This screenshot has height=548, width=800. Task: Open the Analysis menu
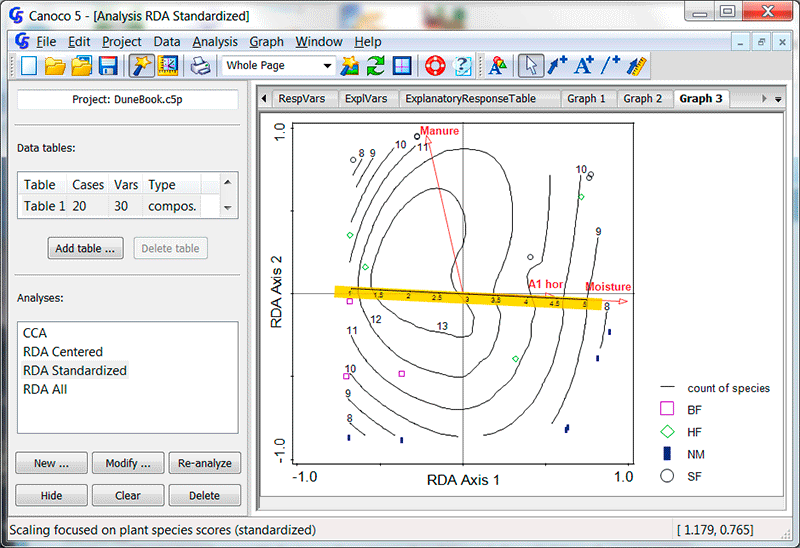pyautogui.click(x=215, y=42)
